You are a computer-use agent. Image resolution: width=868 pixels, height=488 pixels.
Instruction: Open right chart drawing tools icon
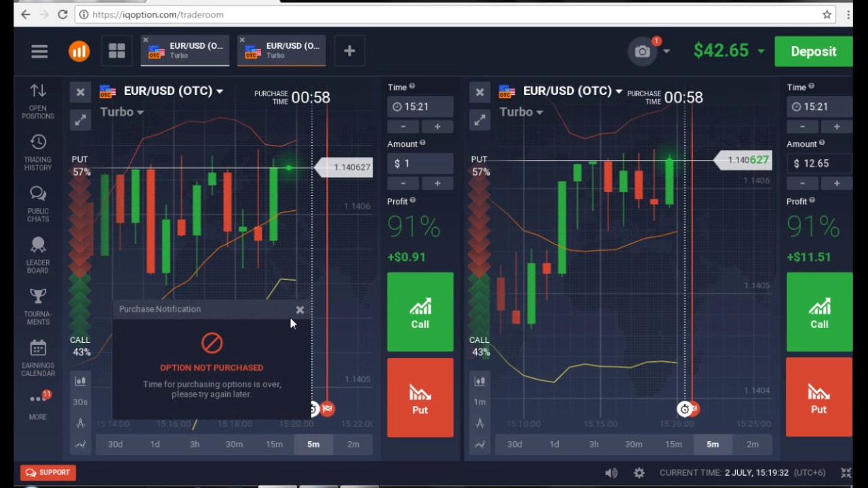(479, 424)
